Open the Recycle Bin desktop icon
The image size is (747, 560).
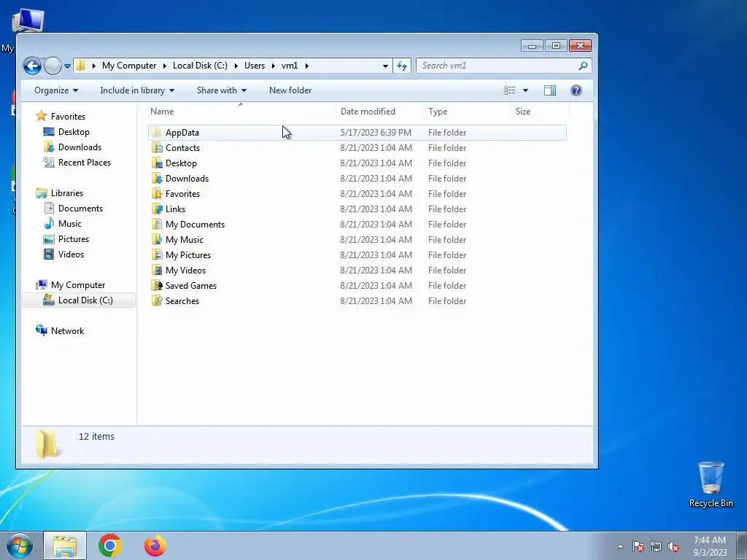[x=711, y=484]
